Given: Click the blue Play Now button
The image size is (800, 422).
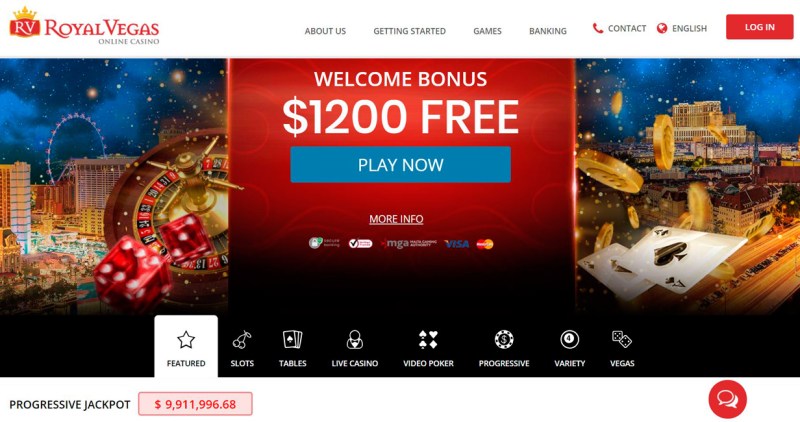Looking at the screenshot, I should point(401,165).
